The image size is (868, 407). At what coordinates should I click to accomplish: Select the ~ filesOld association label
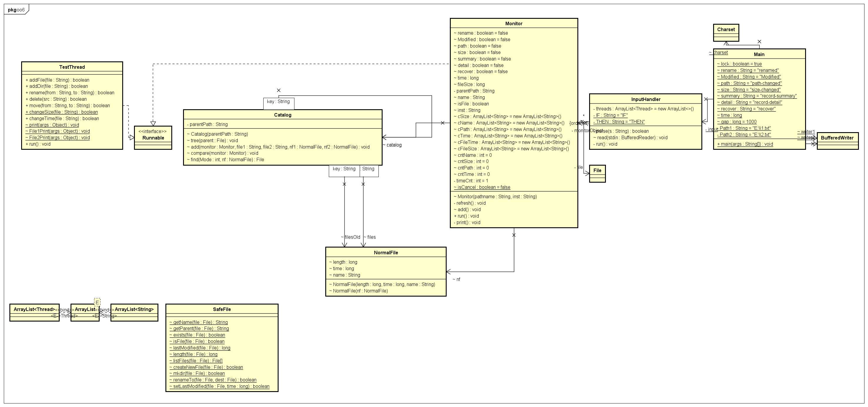(x=351, y=237)
